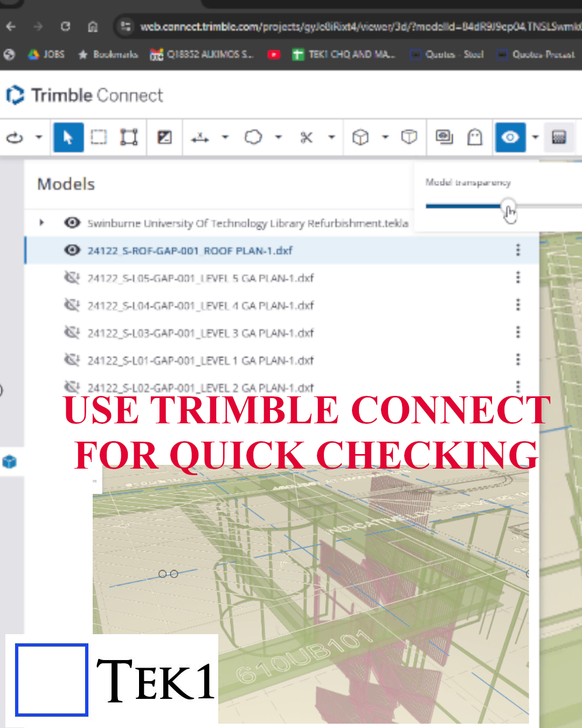The height and width of the screenshot is (728, 582).
Task: Open the visibility options dropdown arrow
Action: (535, 138)
